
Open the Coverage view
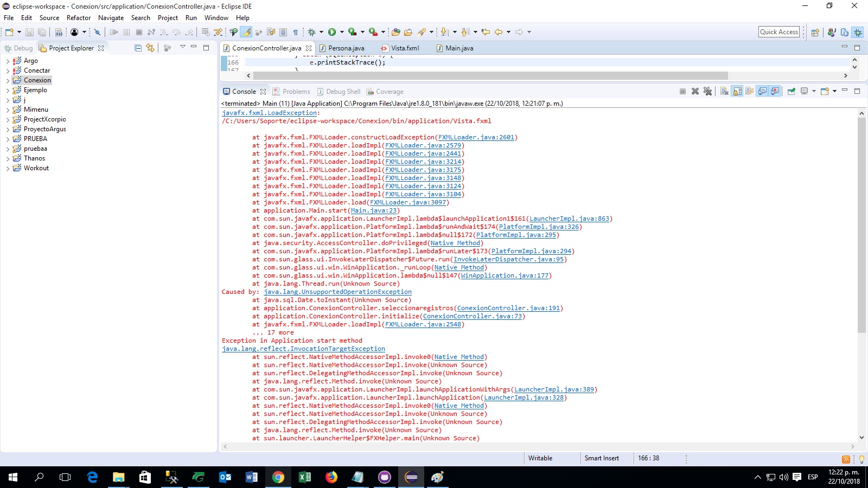[385, 91]
